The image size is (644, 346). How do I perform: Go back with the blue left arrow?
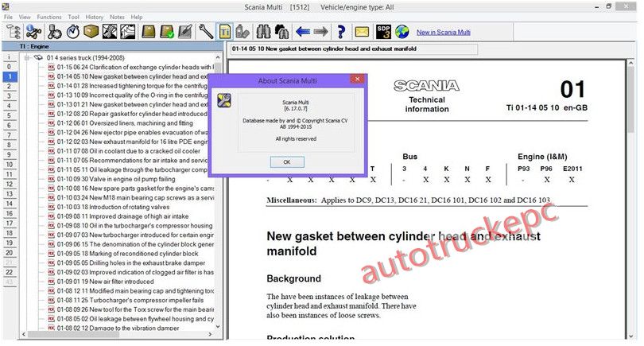(x=303, y=32)
